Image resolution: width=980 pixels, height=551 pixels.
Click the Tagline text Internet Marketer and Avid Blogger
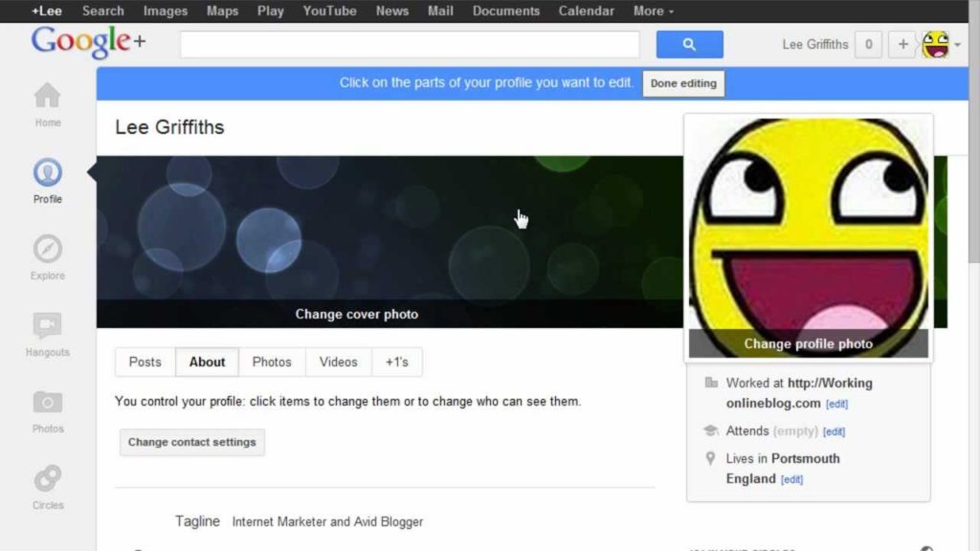pyautogui.click(x=327, y=521)
